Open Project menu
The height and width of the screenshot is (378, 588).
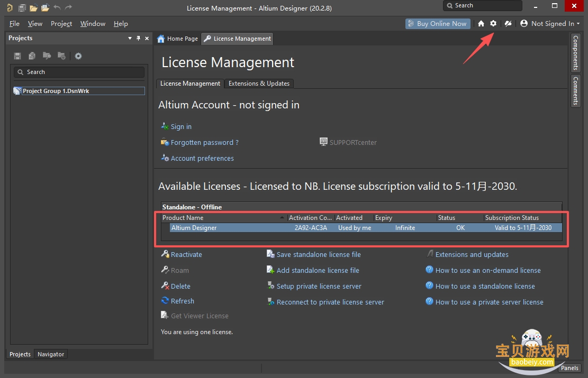point(61,24)
